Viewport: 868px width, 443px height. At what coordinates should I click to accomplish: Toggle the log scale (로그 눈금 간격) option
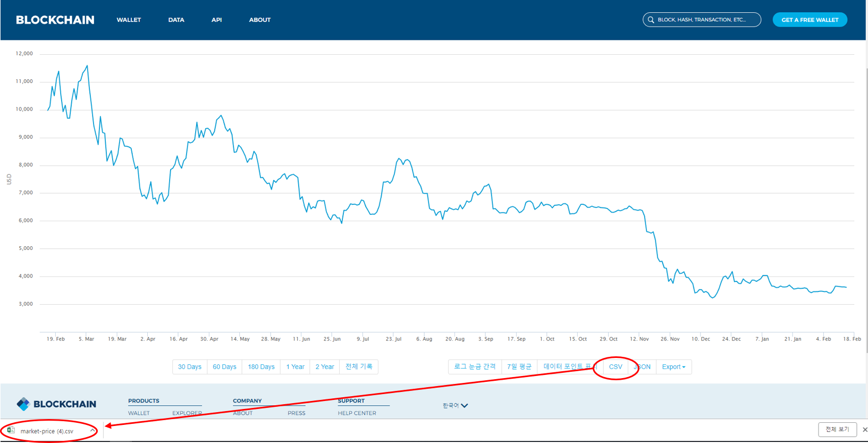tap(475, 367)
